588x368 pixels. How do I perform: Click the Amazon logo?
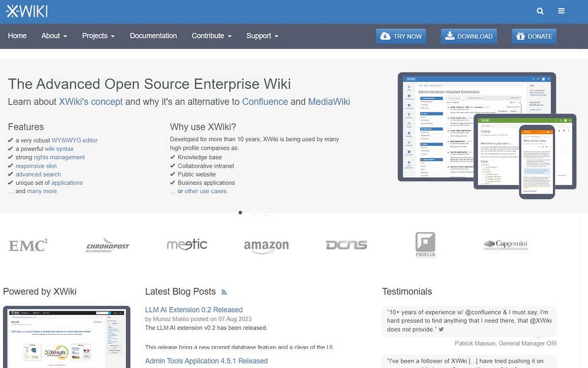[x=266, y=246]
